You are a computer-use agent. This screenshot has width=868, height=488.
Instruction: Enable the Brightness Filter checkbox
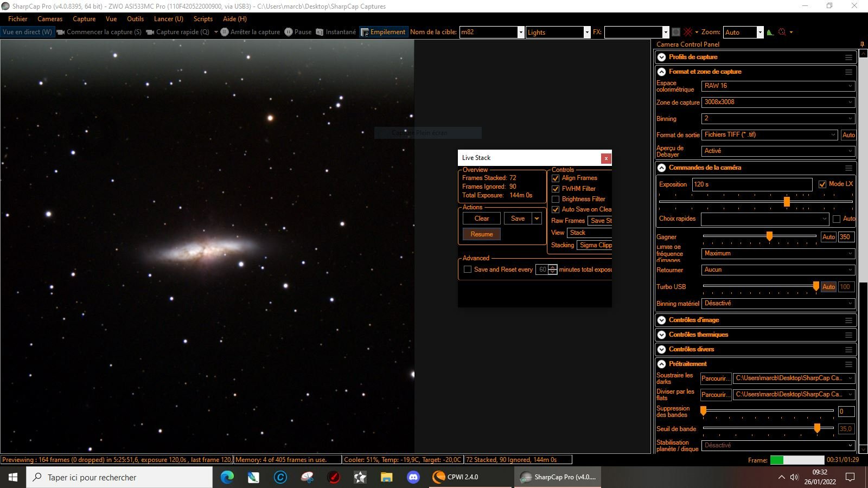(556, 199)
